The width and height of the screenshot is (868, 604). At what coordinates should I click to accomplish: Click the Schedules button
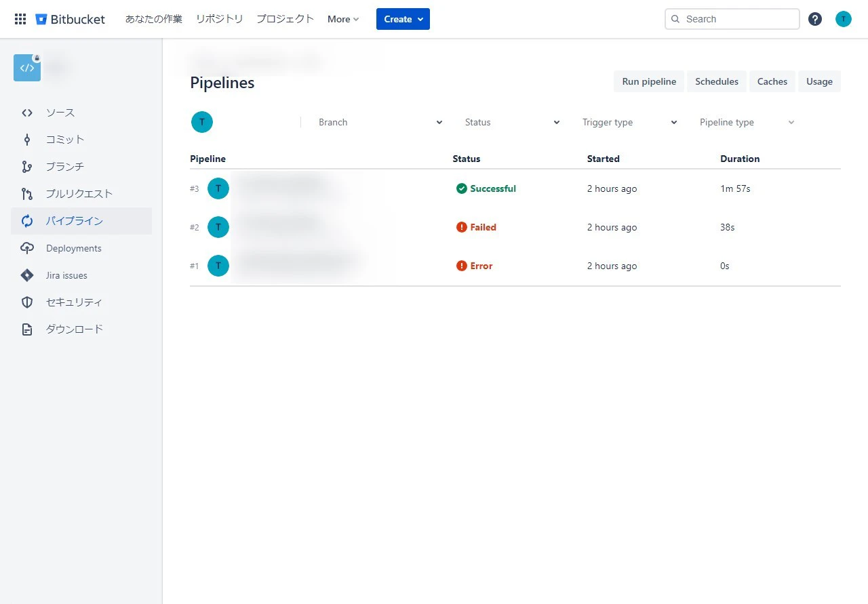click(717, 81)
